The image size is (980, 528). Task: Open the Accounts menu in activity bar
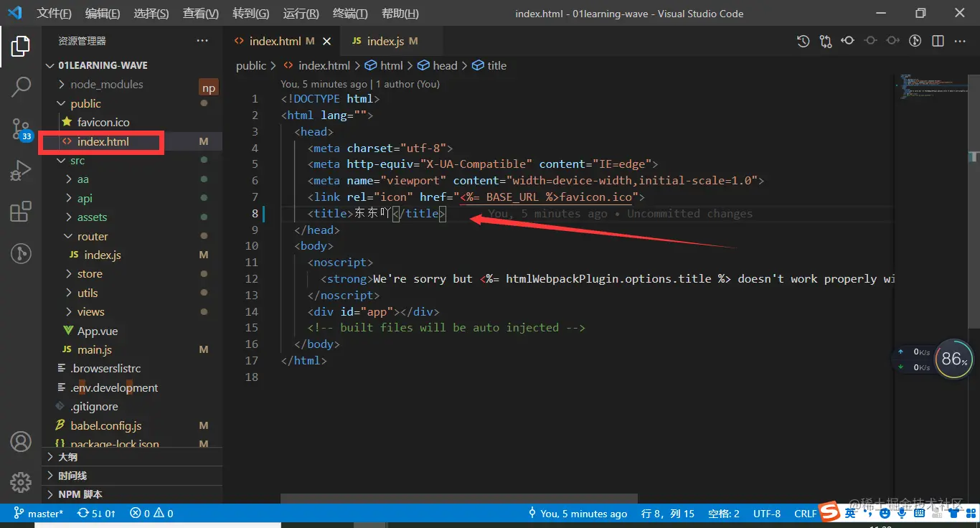[x=21, y=441]
